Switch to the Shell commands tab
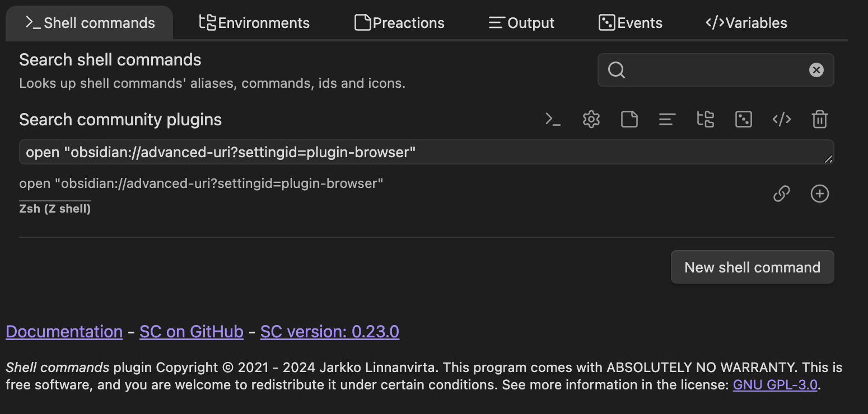The image size is (868, 414). pos(90,23)
